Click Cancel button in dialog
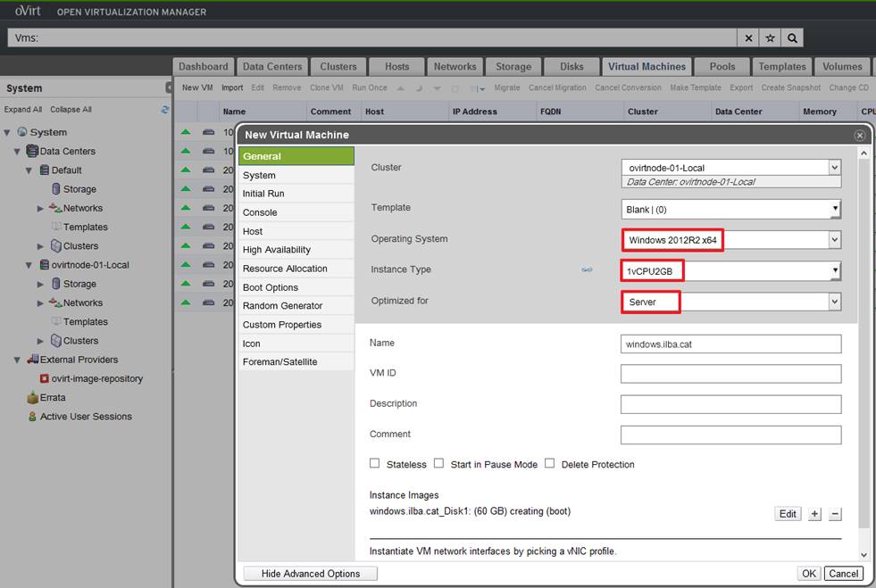The width and height of the screenshot is (876, 588). 843,574
